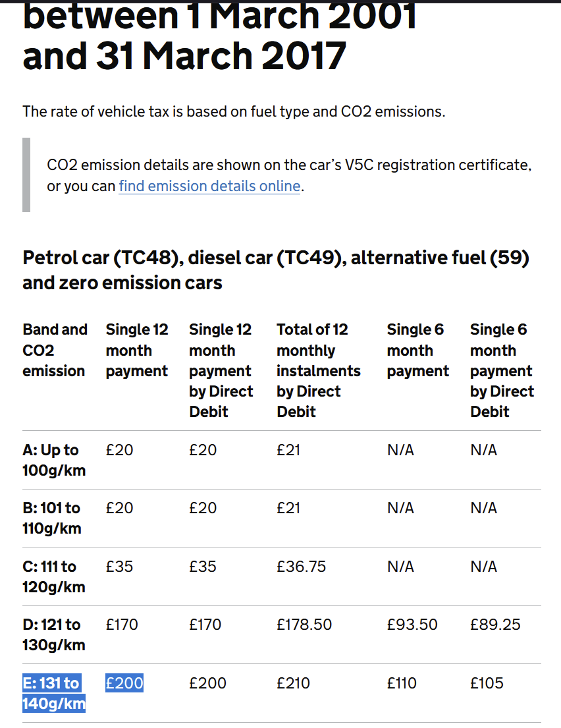Open the find emission details online link

tap(209, 186)
